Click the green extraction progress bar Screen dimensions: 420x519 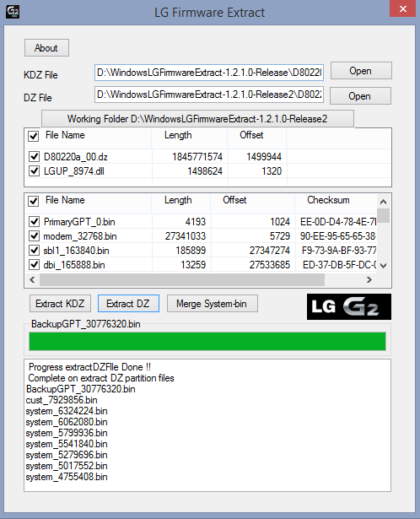[x=207, y=341]
